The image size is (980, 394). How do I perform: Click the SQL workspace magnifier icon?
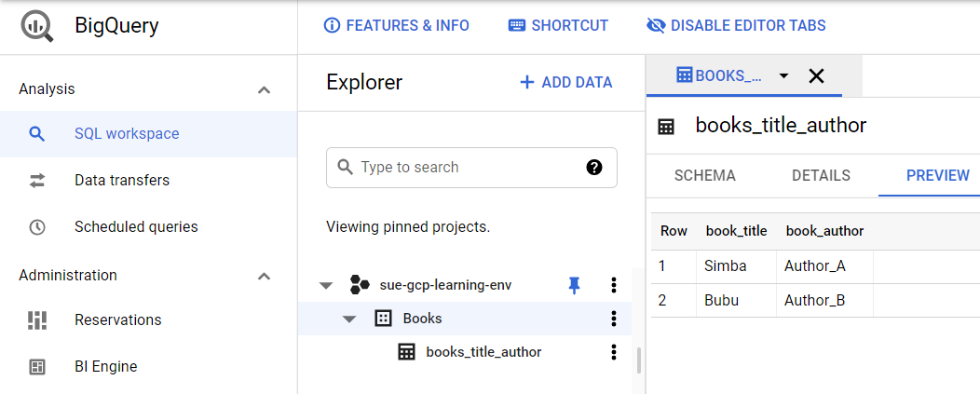37,134
